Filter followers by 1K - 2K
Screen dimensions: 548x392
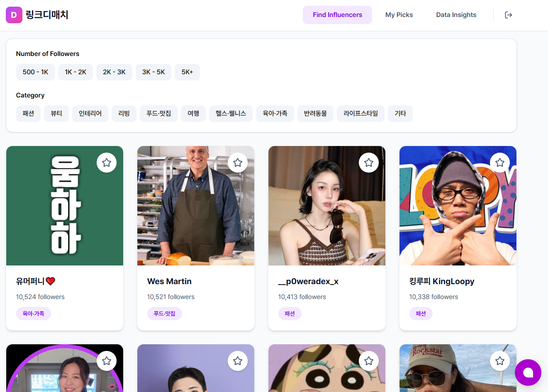[76, 72]
